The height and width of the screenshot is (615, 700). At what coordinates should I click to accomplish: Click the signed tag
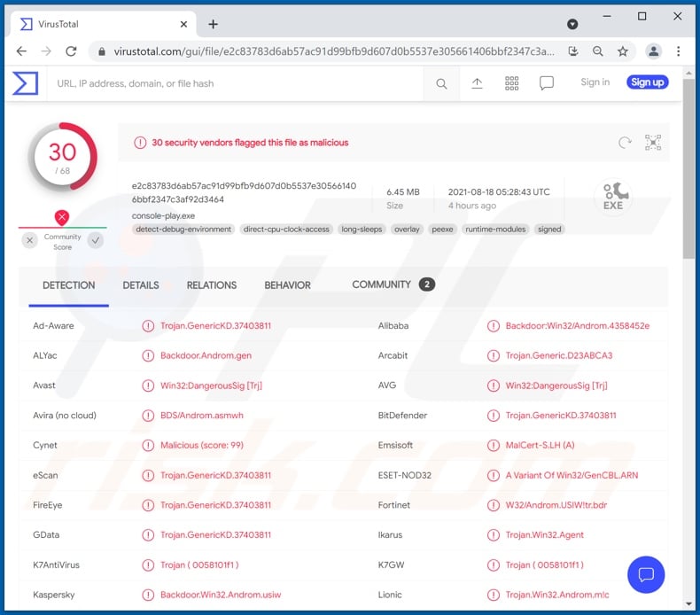point(549,230)
